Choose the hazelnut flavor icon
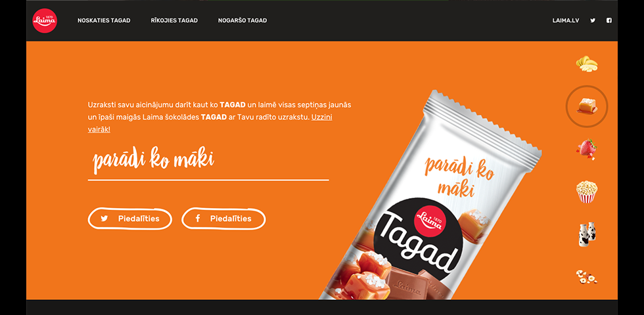644x315 pixels. tap(586, 277)
